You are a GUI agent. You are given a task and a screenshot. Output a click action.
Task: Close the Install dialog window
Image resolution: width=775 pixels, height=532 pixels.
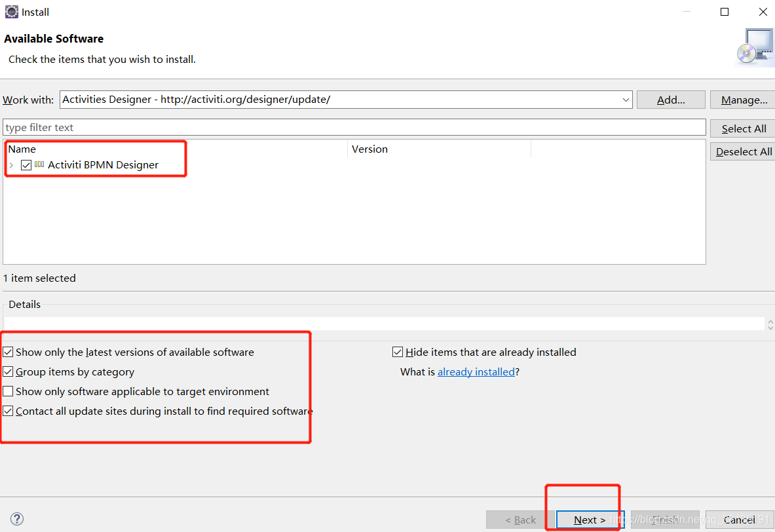coord(763,12)
